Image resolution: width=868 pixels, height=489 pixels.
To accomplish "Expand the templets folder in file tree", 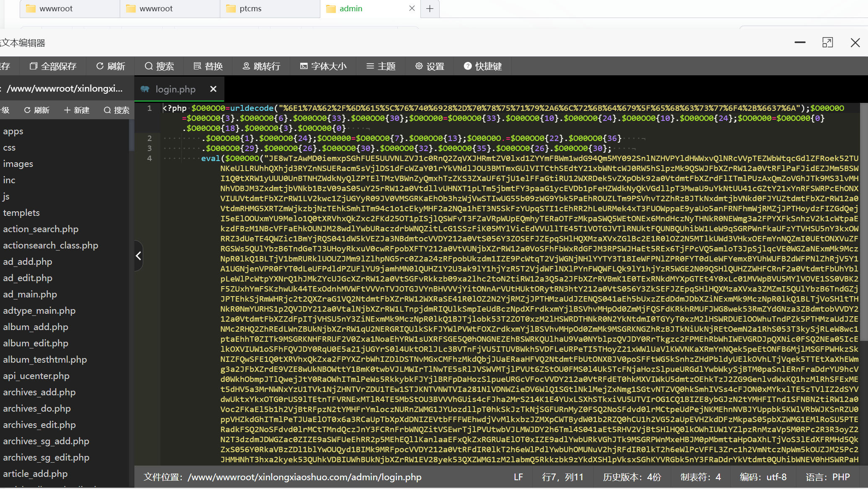I will (x=21, y=212).
